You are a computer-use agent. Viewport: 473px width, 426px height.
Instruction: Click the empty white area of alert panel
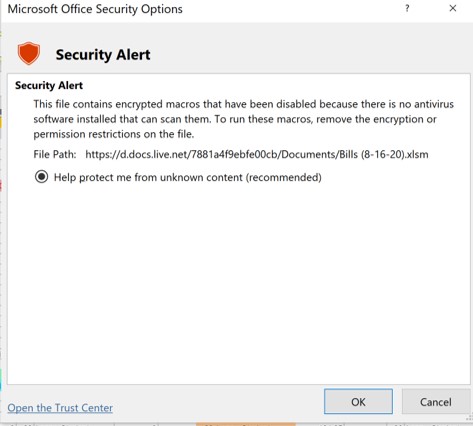point(239,283)
